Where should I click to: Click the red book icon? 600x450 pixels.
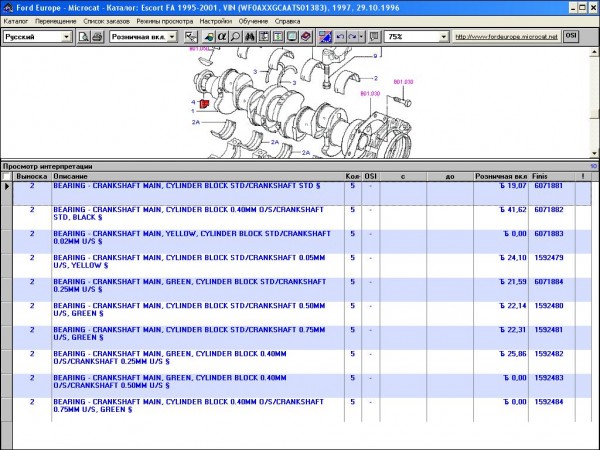click(x=306, y=37)
